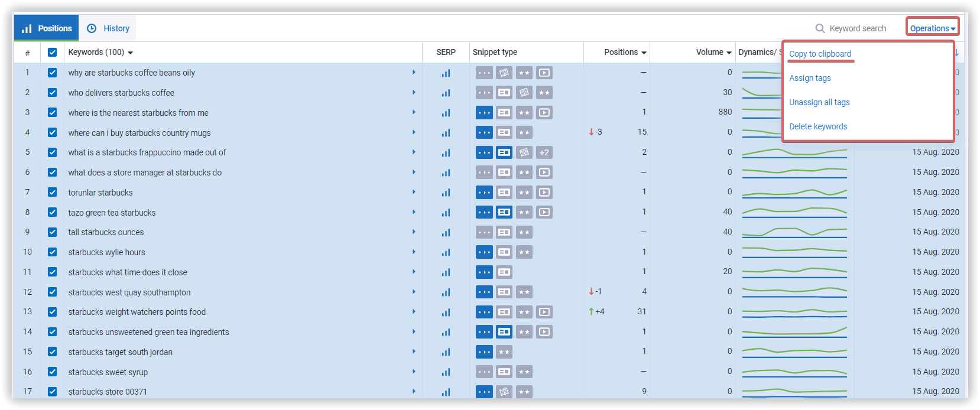This screenshot has width=980, height=410.
Task: Switch to the History tab
Action: [x=108, y=28]
